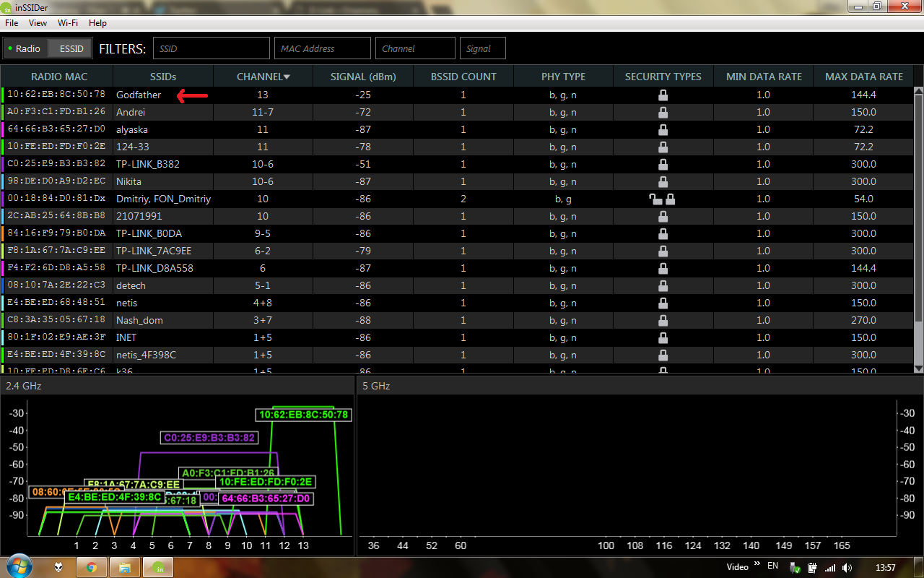Click MAC address 98:DE:D0:A9:D2:EC in the table
924x578 pixels.
tap(56, 181)
